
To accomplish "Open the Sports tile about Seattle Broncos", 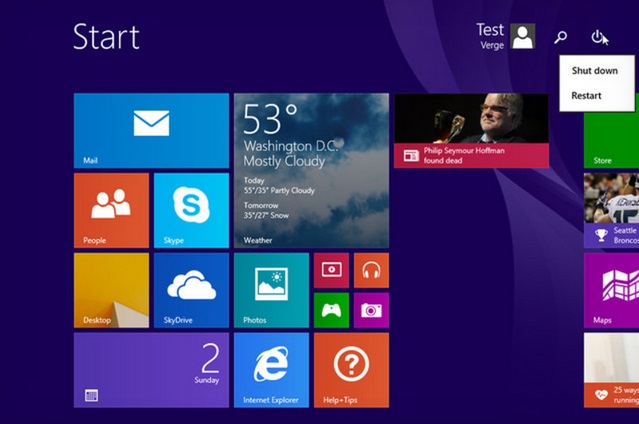I will 611,210.
